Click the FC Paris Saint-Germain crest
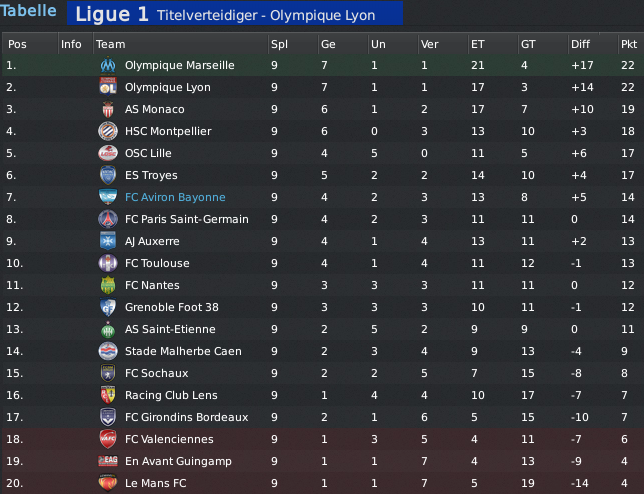The height and width of the screenshot is (494, 644). click(x=108, y=219)
